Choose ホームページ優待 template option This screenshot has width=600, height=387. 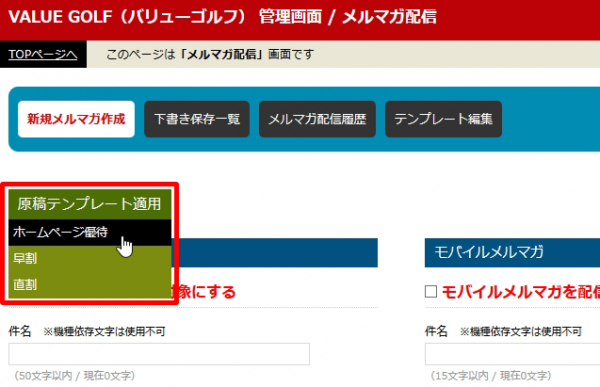point(90,232)
